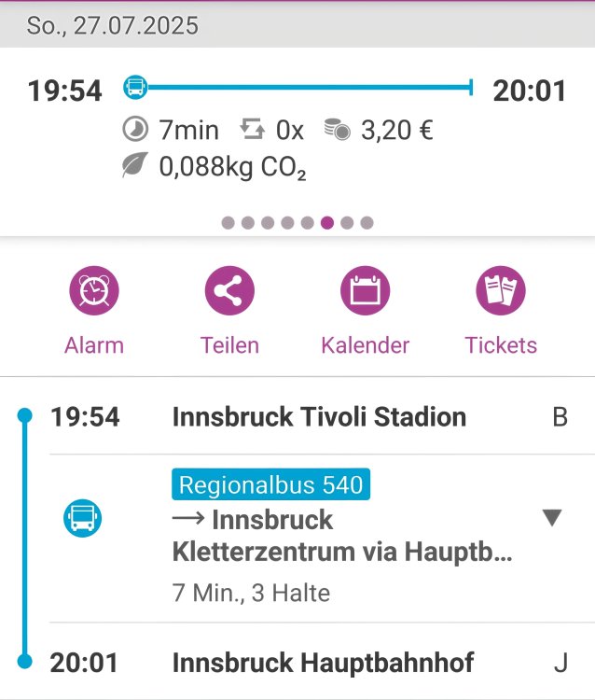Expand the Regionalbus 540 stop list

pos(552,518)
